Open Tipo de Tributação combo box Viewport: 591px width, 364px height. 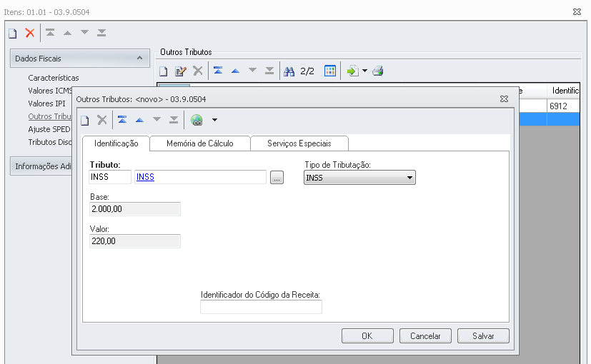pos(359,178)
